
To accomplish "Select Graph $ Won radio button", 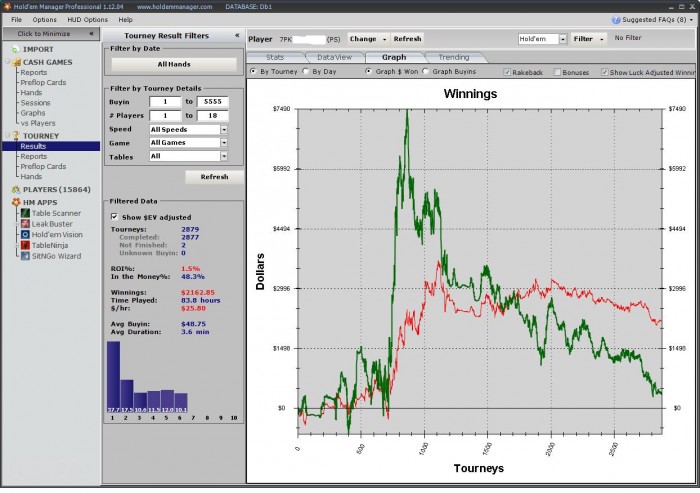I will click(368, 71).
